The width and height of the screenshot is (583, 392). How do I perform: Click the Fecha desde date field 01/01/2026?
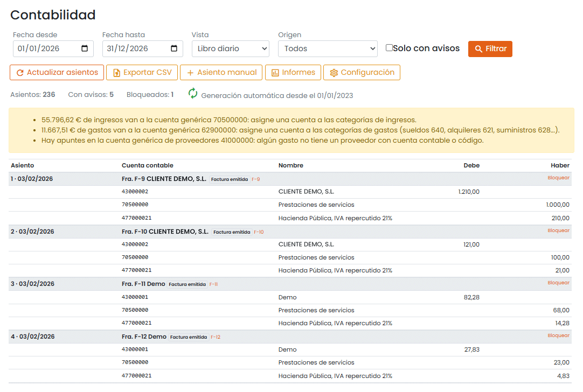pyautogui.click(x=53, y=48)
